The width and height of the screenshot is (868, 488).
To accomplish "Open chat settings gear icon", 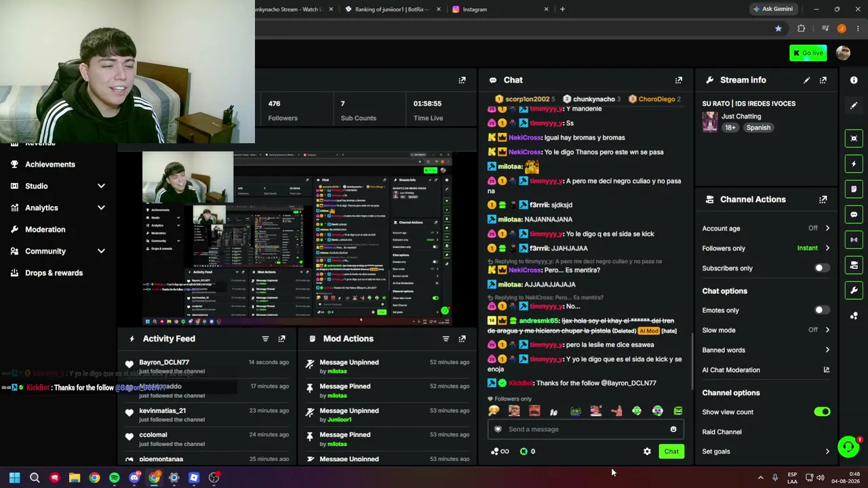I will click(647, 451).
